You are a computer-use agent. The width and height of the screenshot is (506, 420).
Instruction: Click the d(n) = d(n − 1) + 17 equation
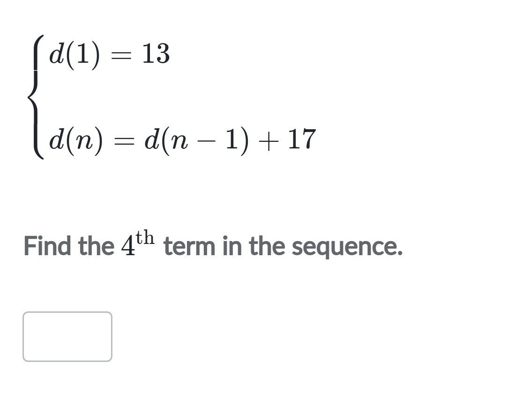tap(182, 141)
